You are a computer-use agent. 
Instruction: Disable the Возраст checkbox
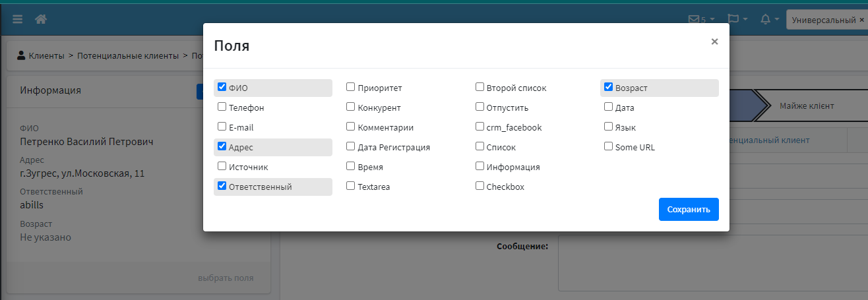609,87
